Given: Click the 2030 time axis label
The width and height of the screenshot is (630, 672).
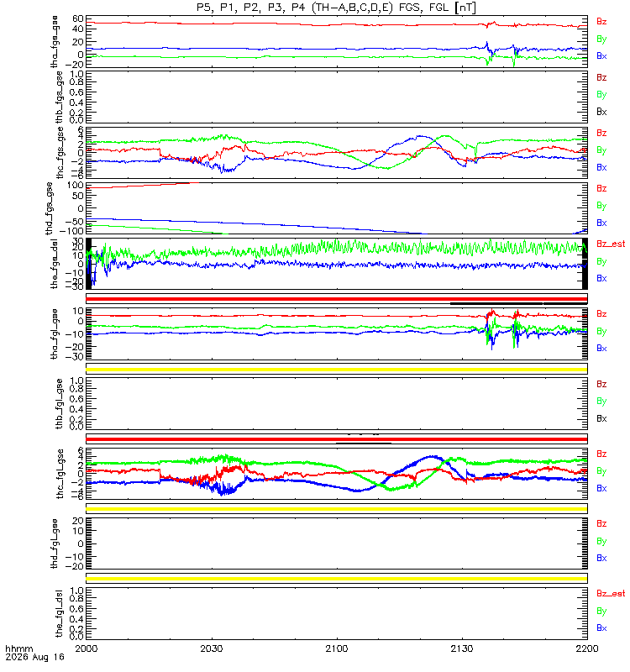Looking at the screenshot, I should pyautogui.click(x=212, y=648).
